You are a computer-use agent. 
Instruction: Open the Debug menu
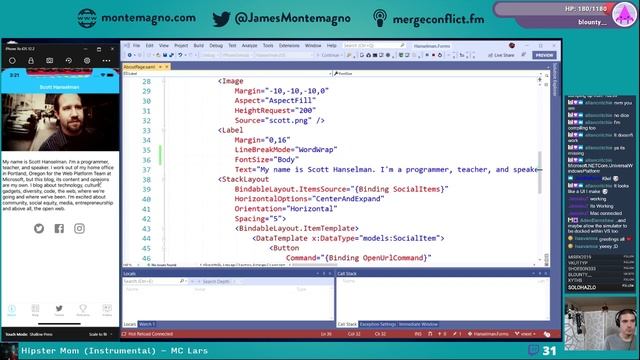click(216, 46)
